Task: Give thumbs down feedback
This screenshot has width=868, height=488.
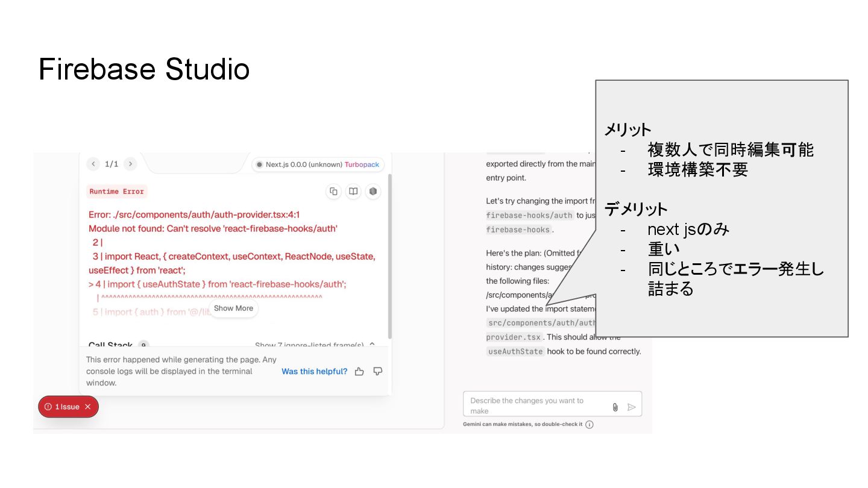Action: pyautogui.click(x=378, y=372)
